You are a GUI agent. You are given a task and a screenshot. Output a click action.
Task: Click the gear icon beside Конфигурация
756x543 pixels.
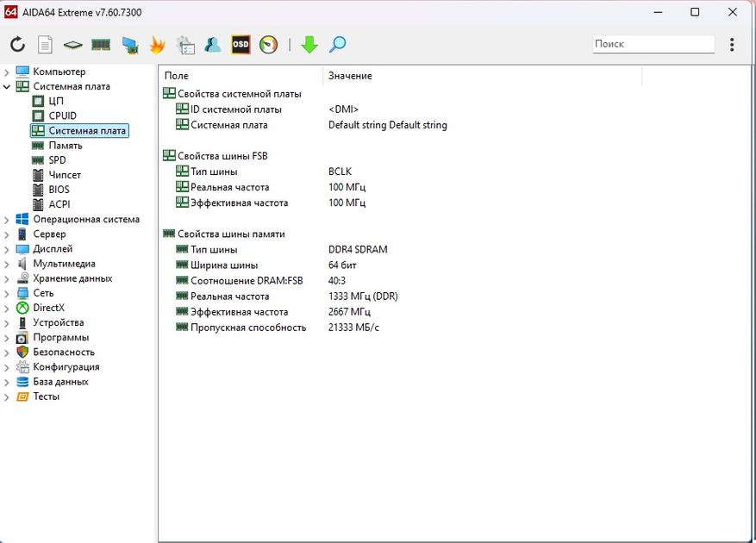pos(22,367)
